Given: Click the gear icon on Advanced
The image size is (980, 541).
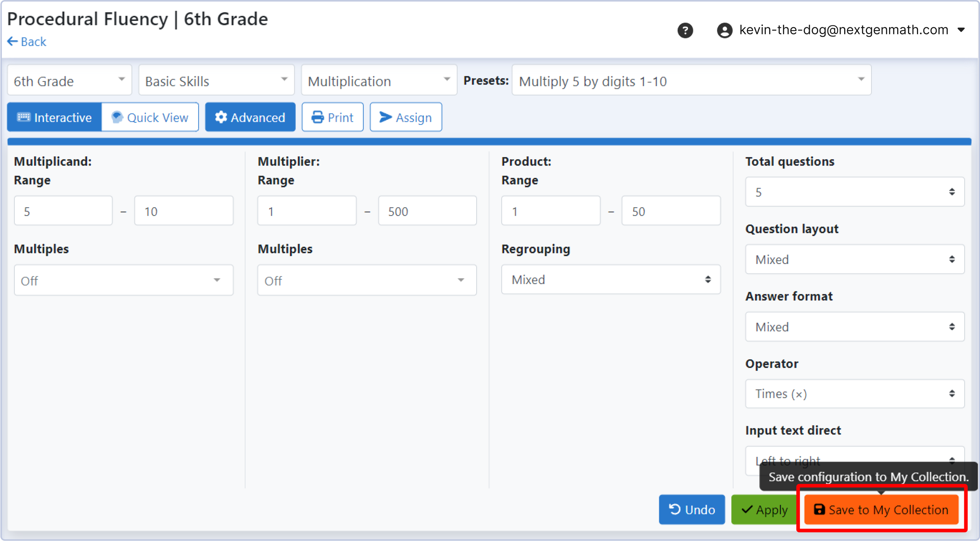Looking at the screenshot, I should tap(221, 117).
